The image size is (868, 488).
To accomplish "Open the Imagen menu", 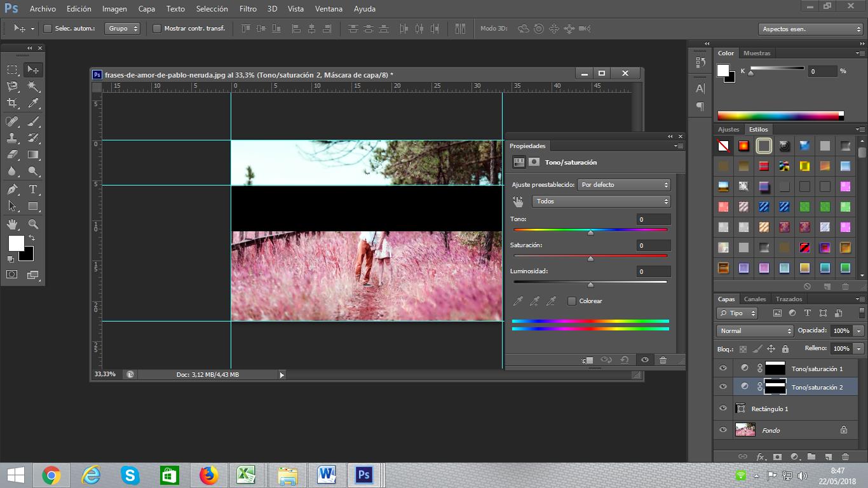I will tap(114, 9).
